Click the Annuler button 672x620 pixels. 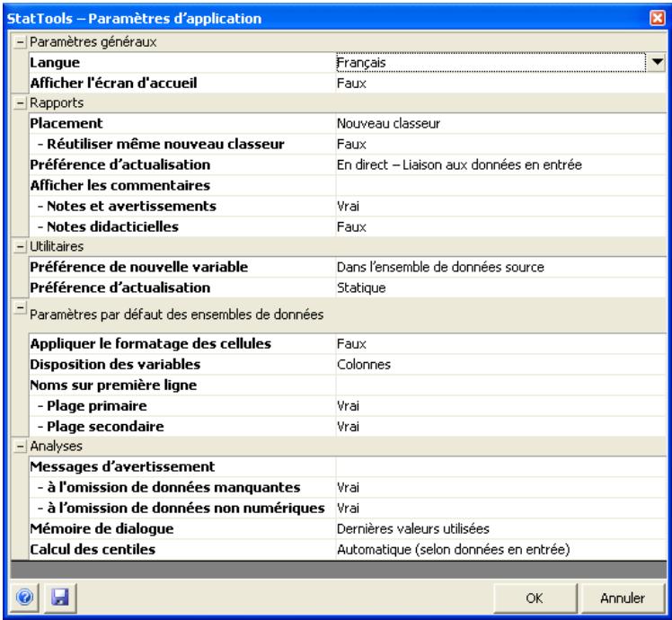(623, 598)
